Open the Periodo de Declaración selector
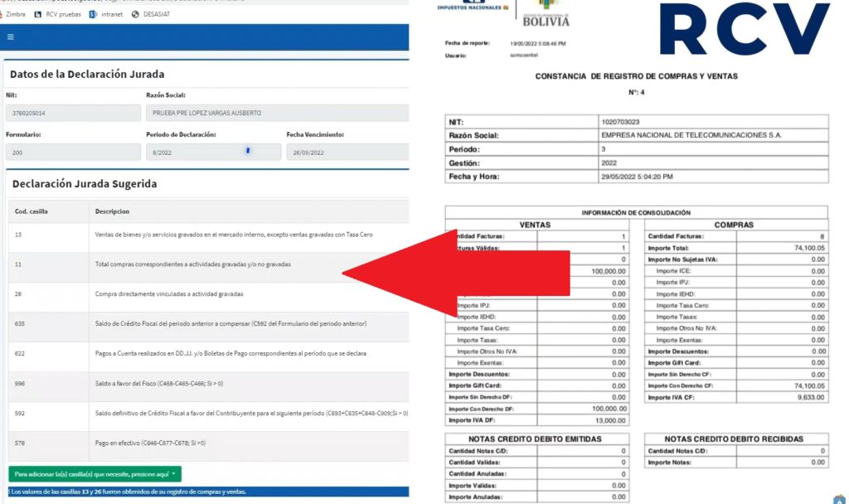 [211, 152]
